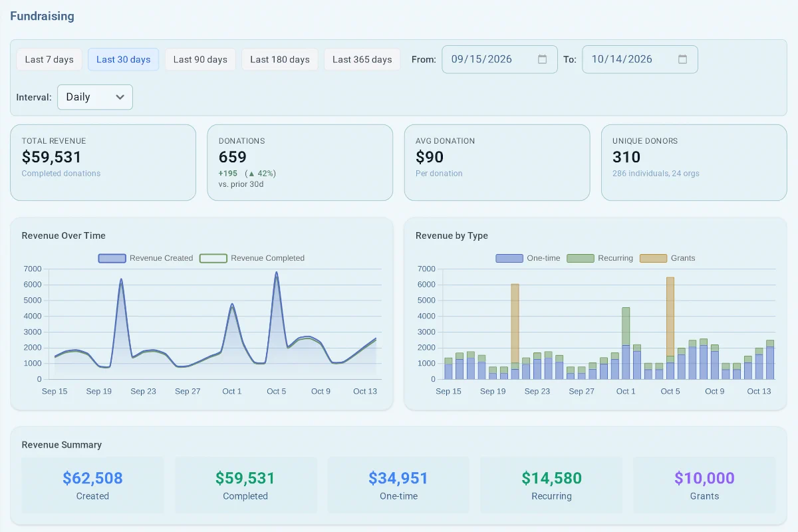Click the $10,000 Grants summary amount

tap(704, 478)
